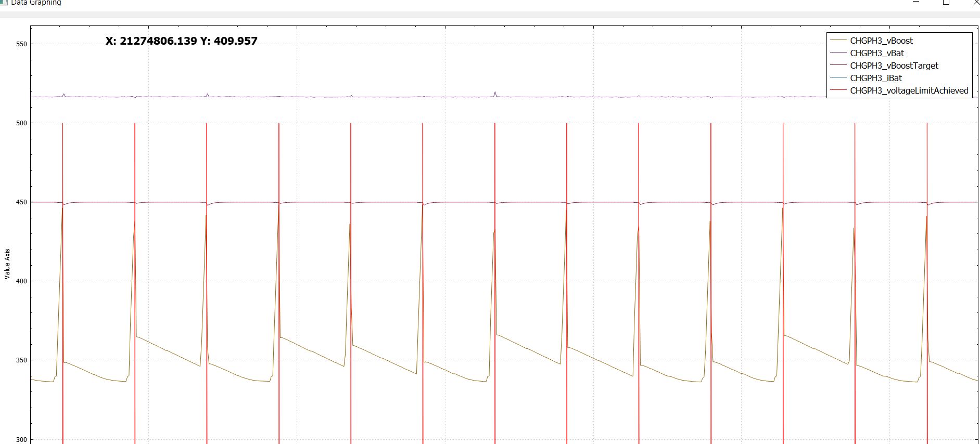Click the 500 tick label on the axis
Screen dimensions: 980x444
pos(21,123)
